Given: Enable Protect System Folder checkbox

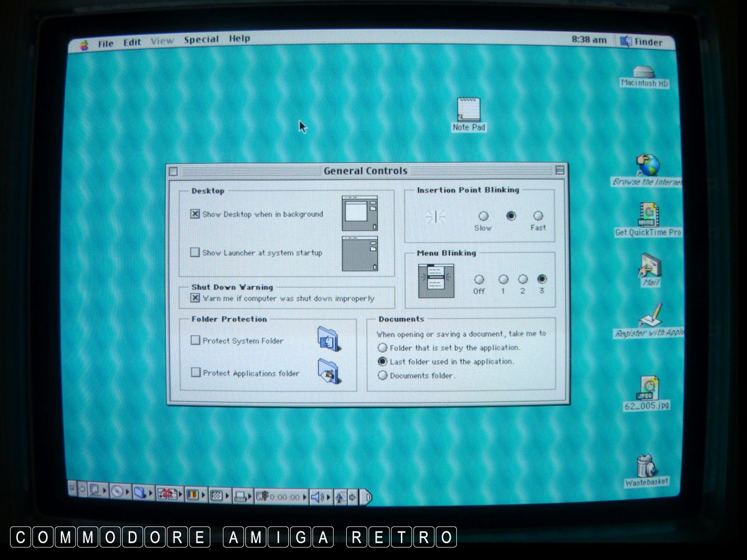Looking at the screenshot, I should (x=196, y=340).
